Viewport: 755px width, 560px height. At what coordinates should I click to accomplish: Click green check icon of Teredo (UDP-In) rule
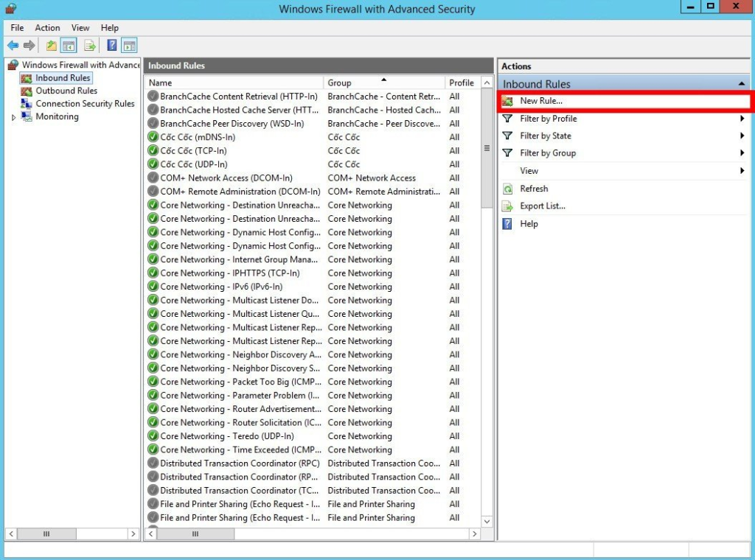point(153,436)
